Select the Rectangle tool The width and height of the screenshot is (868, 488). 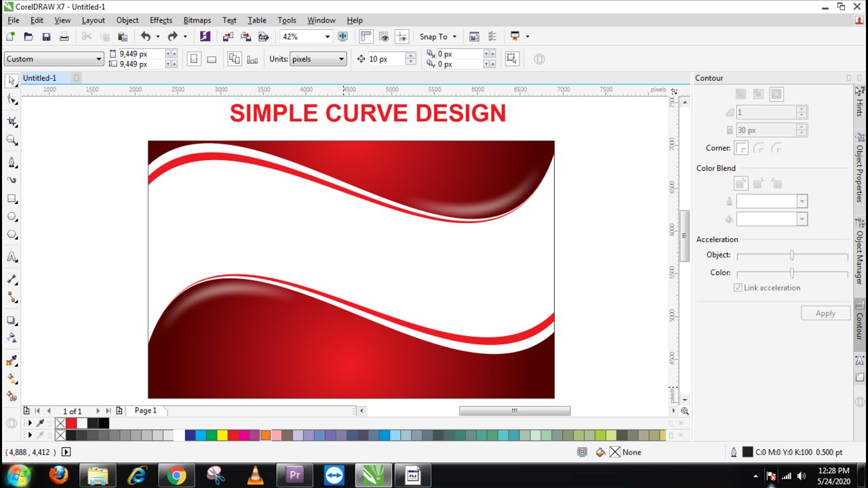pos(12,199)
